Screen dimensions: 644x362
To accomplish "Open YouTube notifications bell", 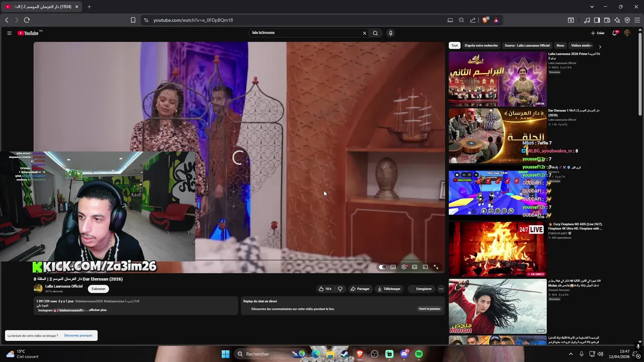I will point(614,33).
